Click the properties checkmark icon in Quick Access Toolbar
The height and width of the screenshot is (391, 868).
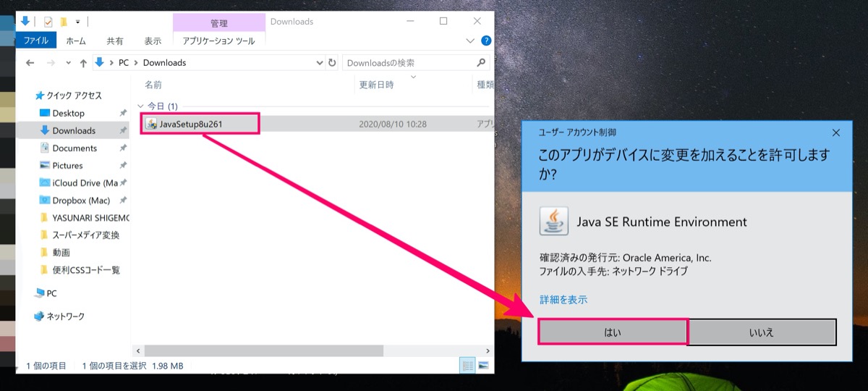click(48, 22)
